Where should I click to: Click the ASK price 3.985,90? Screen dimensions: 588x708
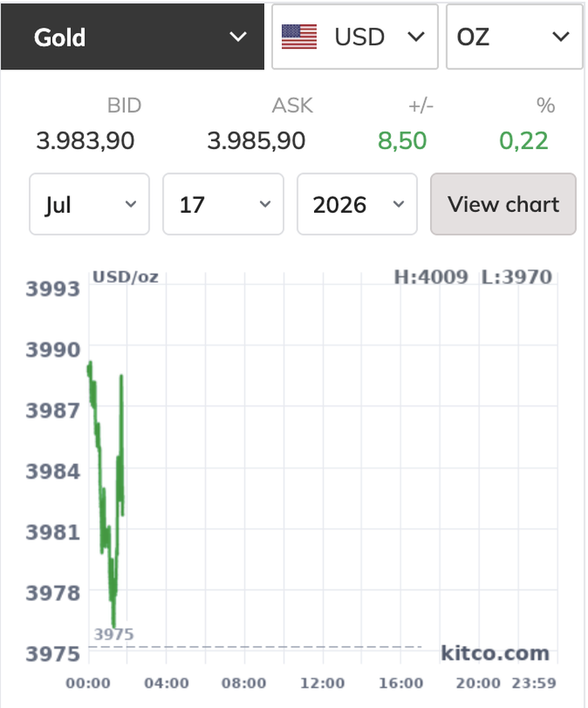(x=256, y=140)
